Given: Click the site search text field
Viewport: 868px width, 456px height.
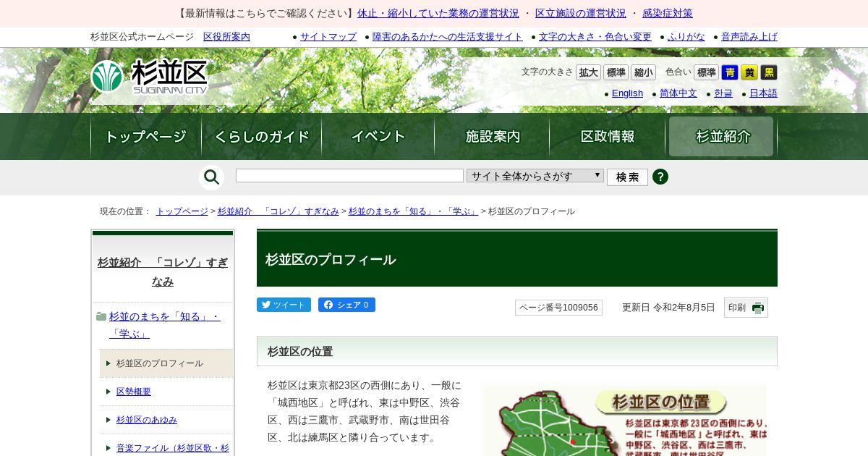Looking at the screenshot, I should pyautogui.click(x=349, y=176).
